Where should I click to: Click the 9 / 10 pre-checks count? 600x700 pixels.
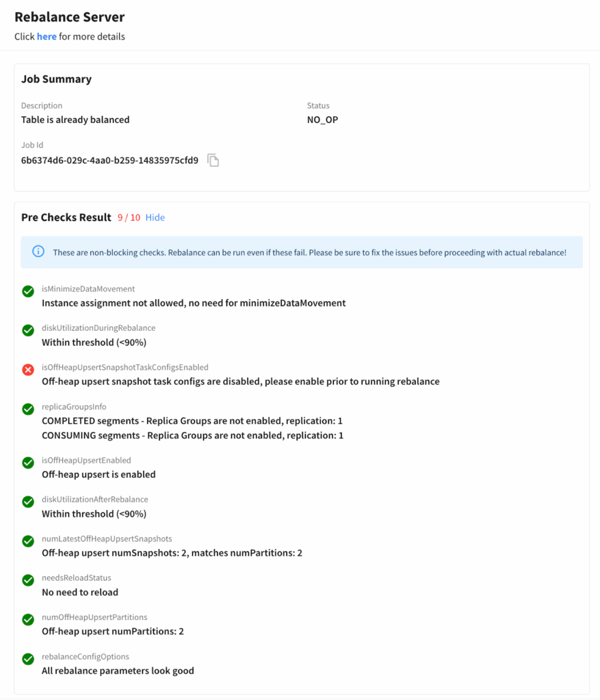coord(129,217)
